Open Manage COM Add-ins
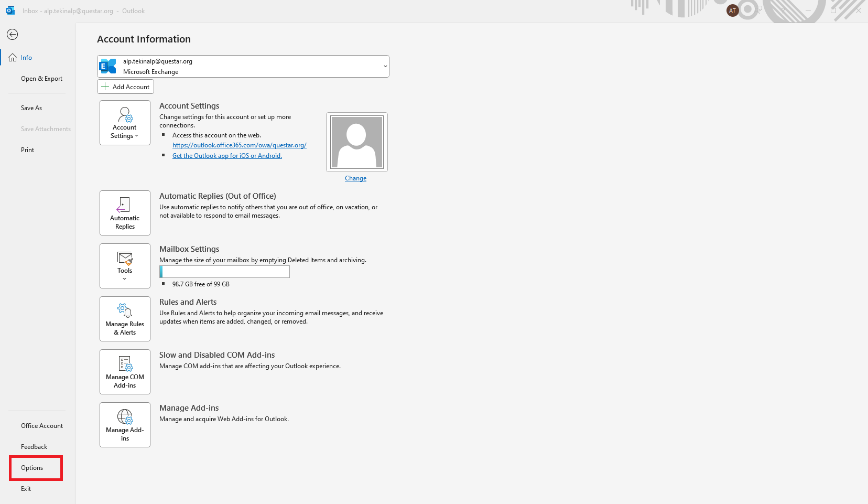868x504 pixels. pos(125,372)
